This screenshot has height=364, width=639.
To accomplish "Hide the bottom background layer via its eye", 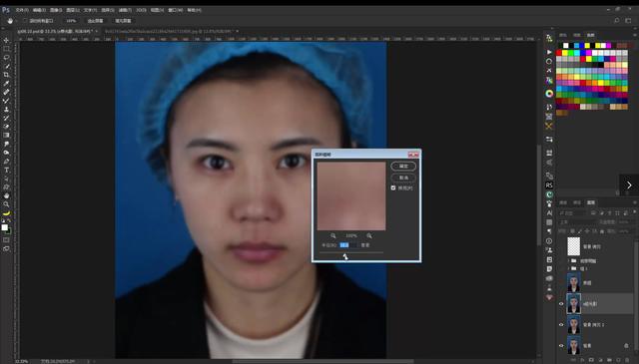I will 561,346.
